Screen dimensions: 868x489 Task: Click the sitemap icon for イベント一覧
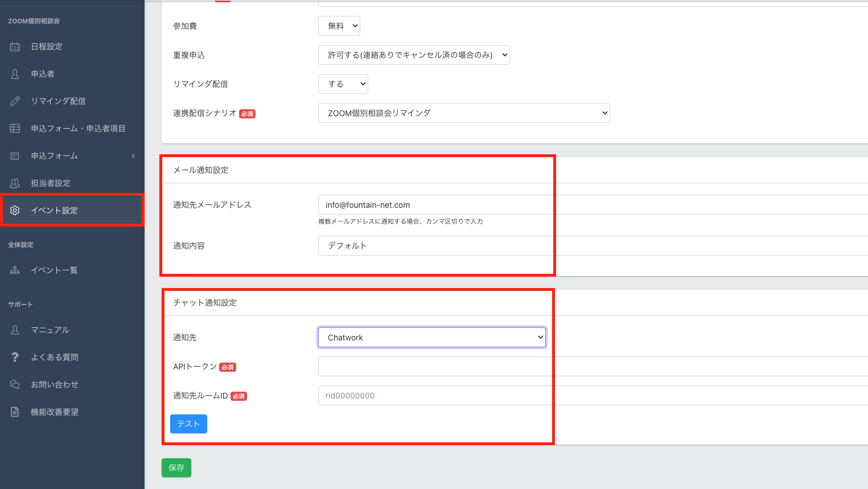click(x=15, y=270)
